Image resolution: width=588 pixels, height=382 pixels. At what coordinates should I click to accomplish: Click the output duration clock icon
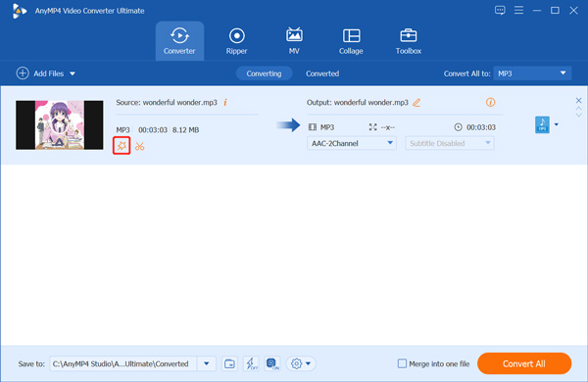(458, 127)
